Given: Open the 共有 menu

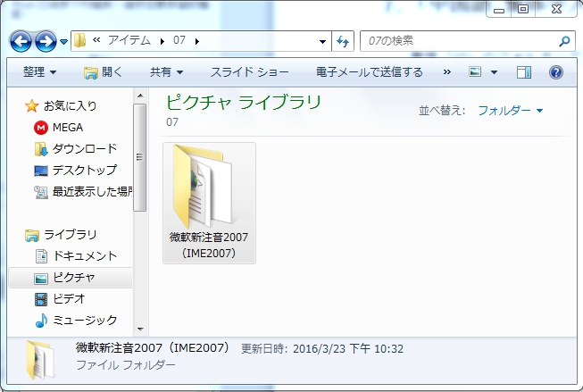Looking at the screenshot, I should click(166, 71).
